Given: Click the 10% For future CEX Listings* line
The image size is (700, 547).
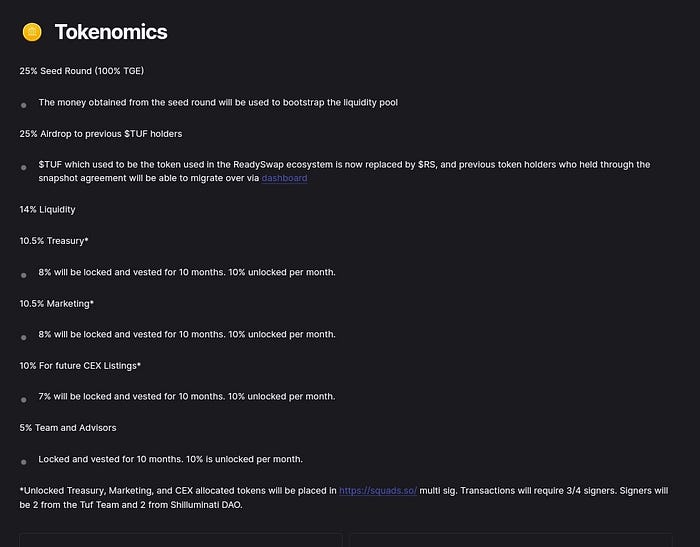Looking at the screenshot, I should 80,365.
